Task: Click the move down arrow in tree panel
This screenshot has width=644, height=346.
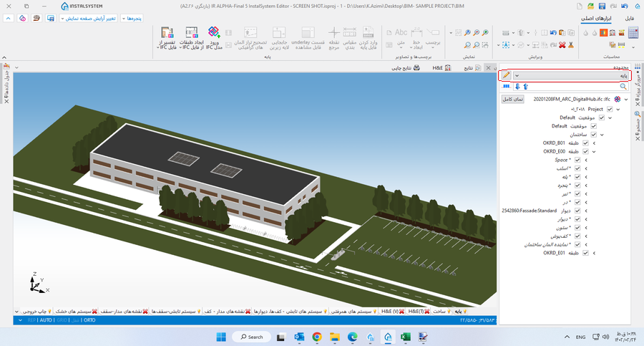Action: click(517, 86)
